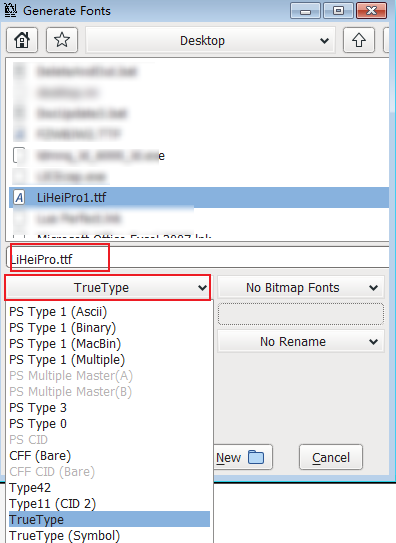The image size is (396, 543).
Task: Click the empty bitmap sizes field
Action: pyautogui.click(x=300, y=314)
